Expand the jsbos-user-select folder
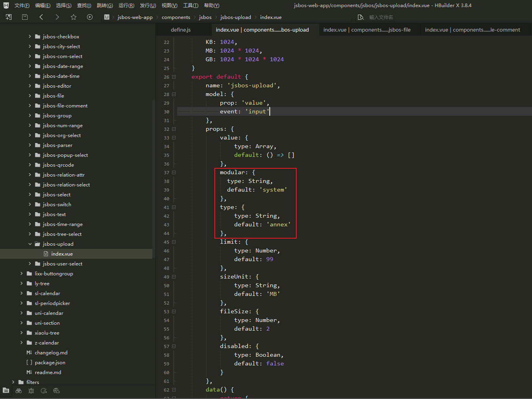Screen dimensions: 532x399 30,264
